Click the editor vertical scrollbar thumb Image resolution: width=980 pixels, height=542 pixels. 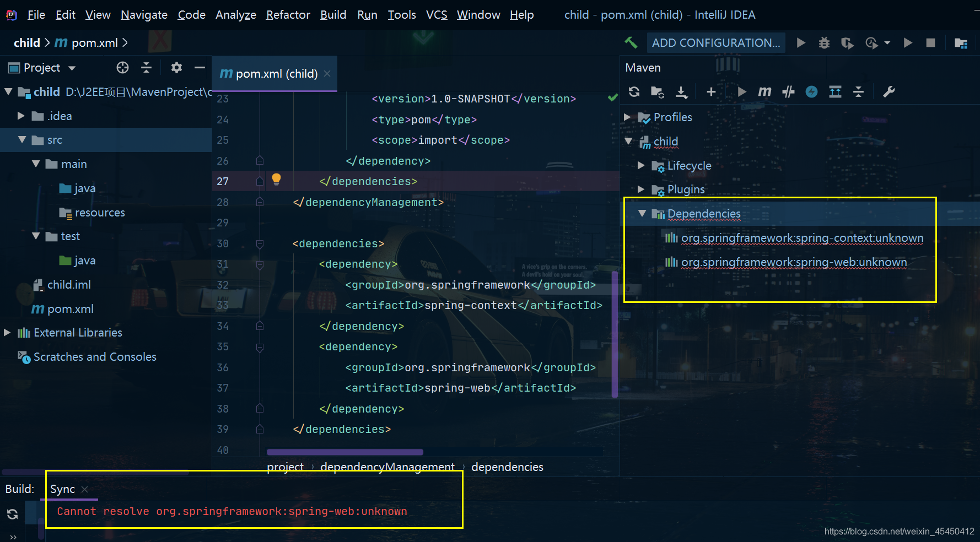click(615, 334)
